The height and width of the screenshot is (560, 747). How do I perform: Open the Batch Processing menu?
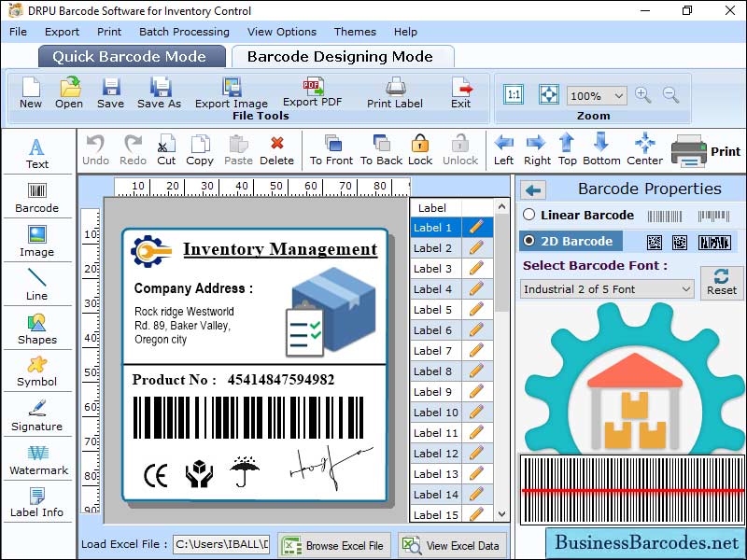[185, 31]
